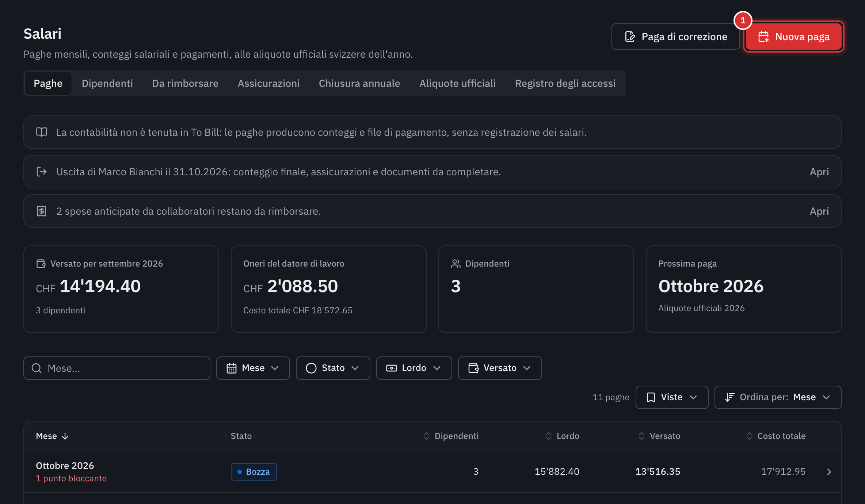
Task: Sort by the Mese column header
Action: tap(52, 436)
